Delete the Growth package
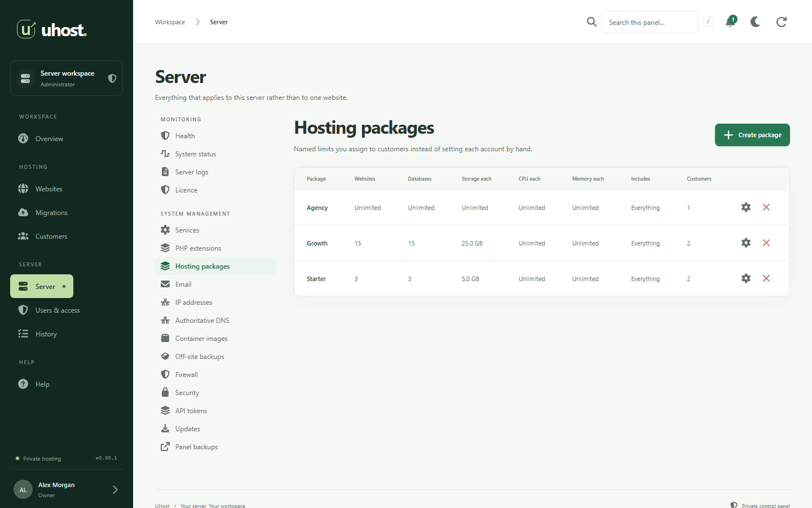The image size is (812, 508). [x=766, y=243]
